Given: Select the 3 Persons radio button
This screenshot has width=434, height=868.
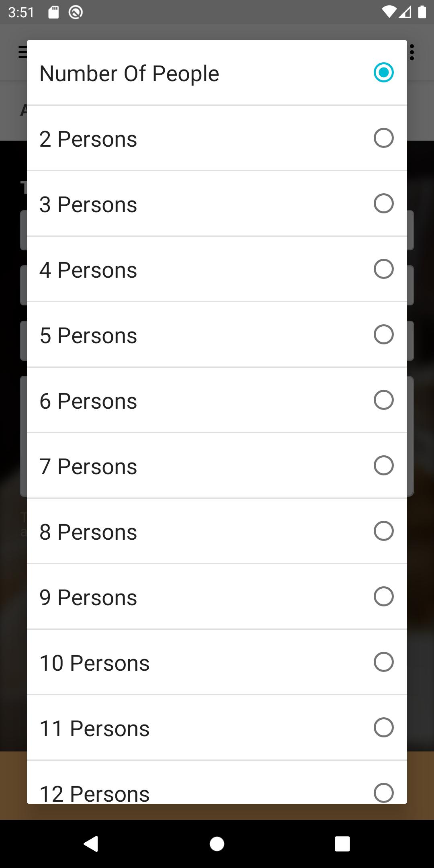Looking at the screenshot, I should [x=217, y=204].
